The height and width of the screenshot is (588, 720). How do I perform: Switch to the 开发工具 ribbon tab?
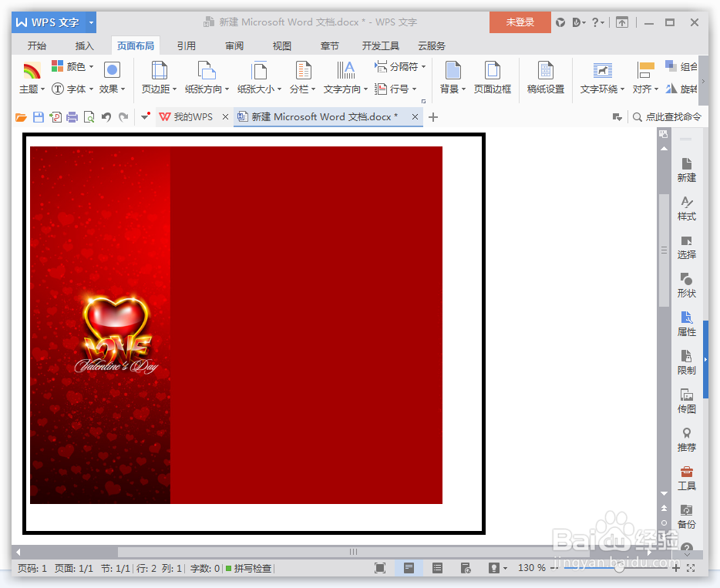380,45
